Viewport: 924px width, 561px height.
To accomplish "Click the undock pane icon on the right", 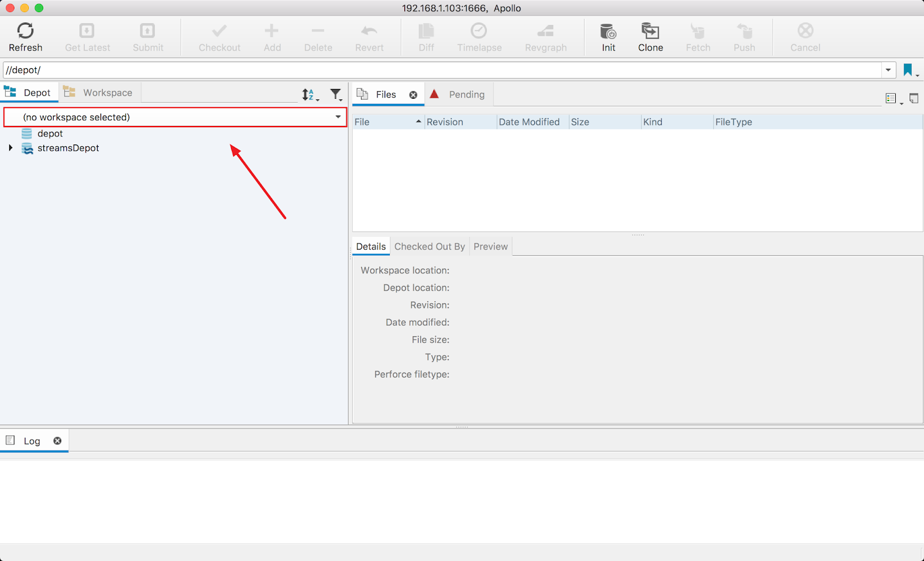I will 914,98.
